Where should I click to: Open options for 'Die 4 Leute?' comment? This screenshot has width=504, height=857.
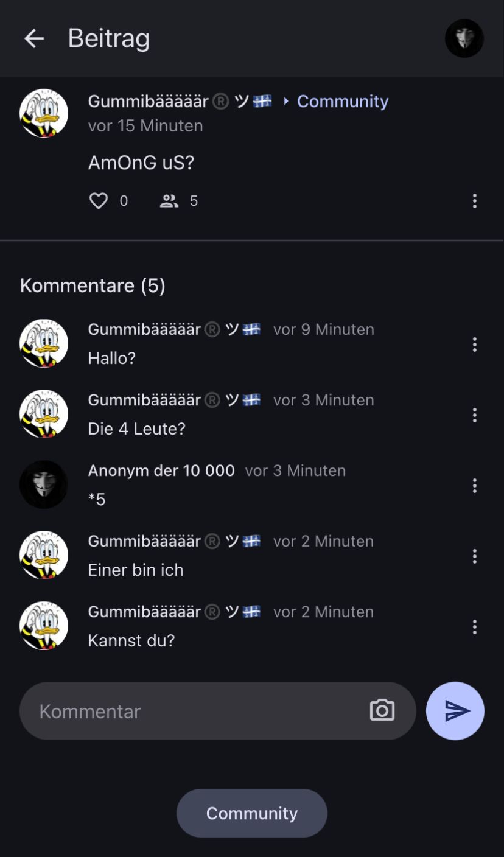pos(475,415)
